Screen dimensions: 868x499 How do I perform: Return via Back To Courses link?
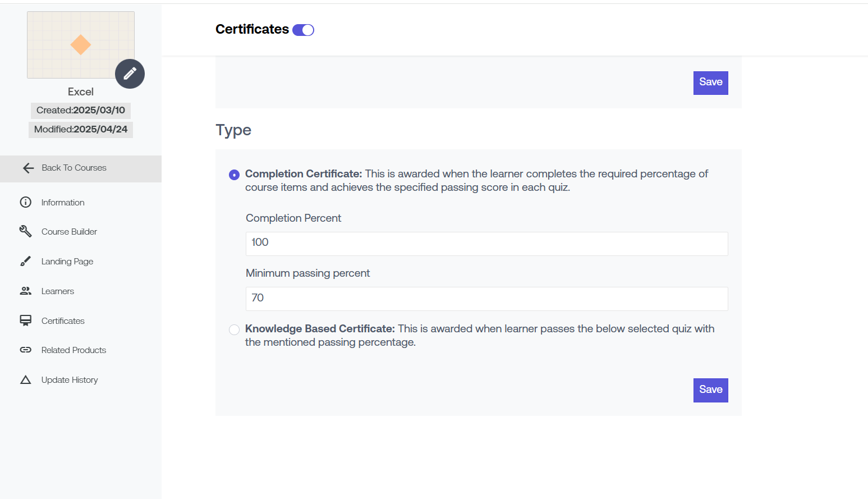74,168
